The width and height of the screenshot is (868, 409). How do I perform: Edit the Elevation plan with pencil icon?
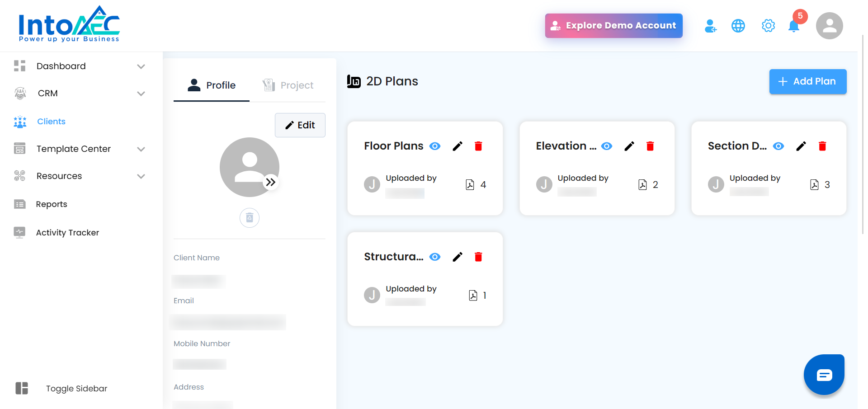[629, 146]
